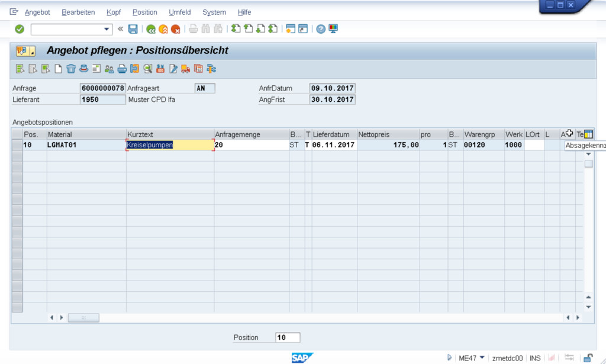Click the hierarchy structure icon in application toolbar
Image resolution: width=606 pixels, height=364 pixels.
point(211,69)
